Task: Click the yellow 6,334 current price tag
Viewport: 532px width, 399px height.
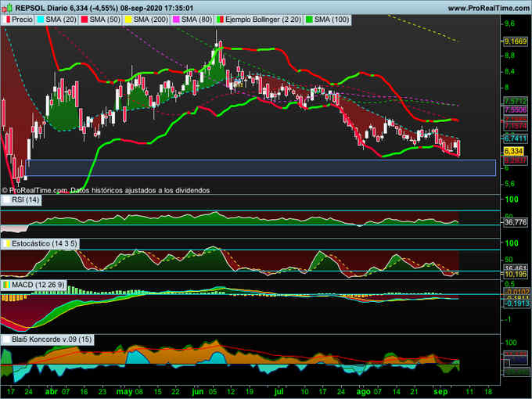Action: [513, 150]
